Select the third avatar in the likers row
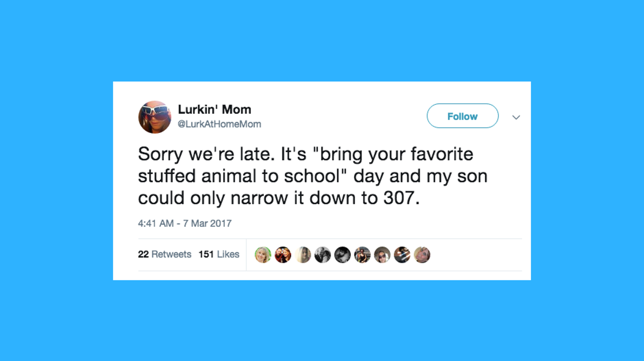Screen dimensions: 644x361 pos(303,255)
